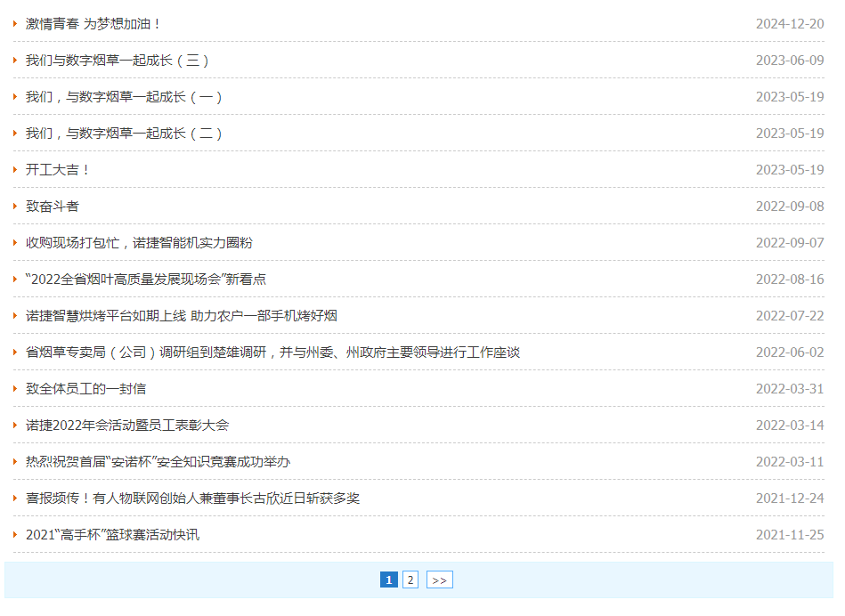Open 诺捷2022年会活动暨员工表彰大会 article
This screenshot has width=845, height=616.
127,426
